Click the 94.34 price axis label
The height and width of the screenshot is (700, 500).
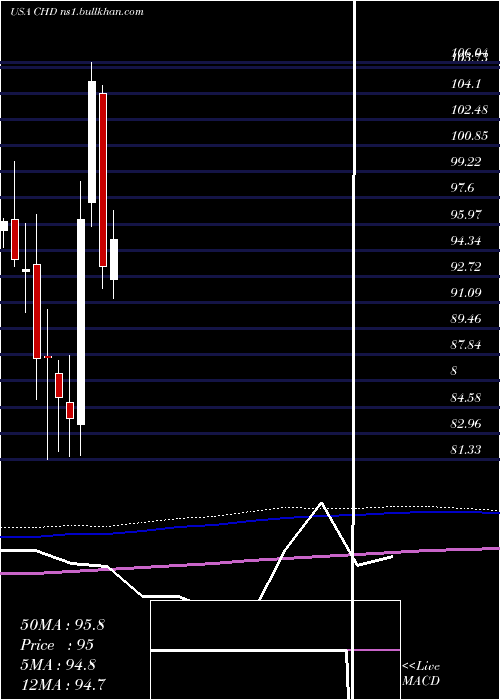pos(466,241)
